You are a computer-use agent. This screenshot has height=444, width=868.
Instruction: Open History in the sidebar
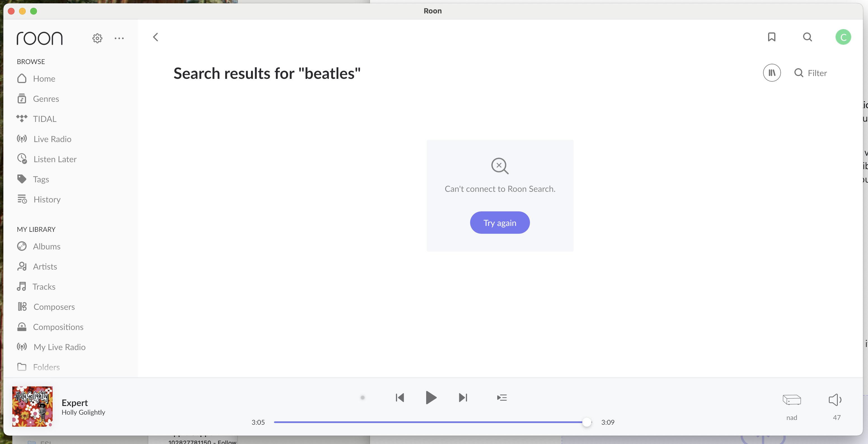[x=47, y=199]
